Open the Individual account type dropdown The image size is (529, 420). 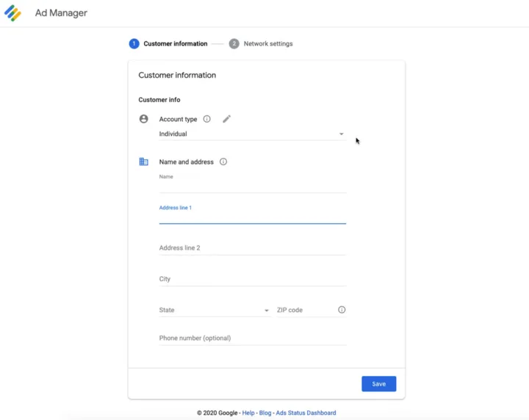(x=252, y=134)
